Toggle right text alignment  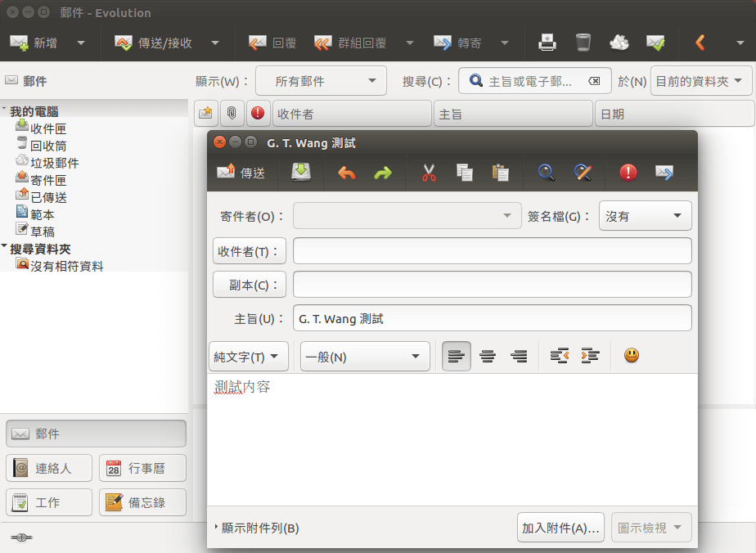point(519,356)
